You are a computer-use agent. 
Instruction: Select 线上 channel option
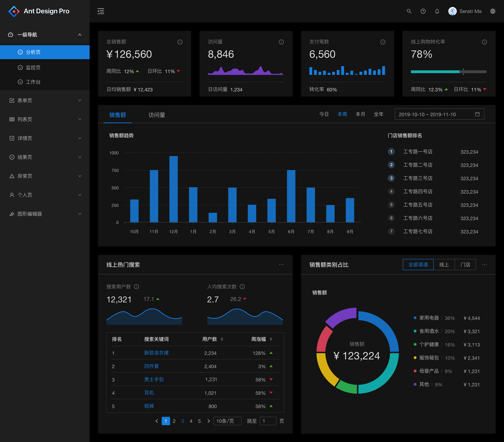(444, 265)
